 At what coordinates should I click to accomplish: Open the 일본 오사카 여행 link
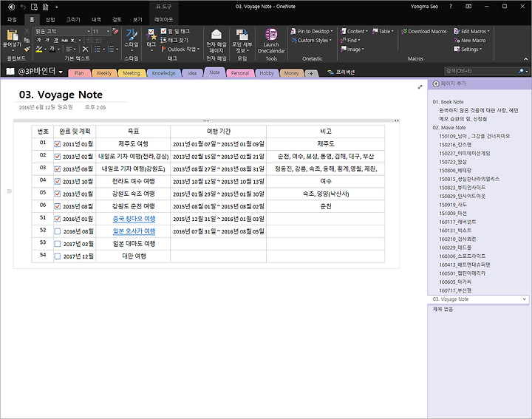pos(134,231)
